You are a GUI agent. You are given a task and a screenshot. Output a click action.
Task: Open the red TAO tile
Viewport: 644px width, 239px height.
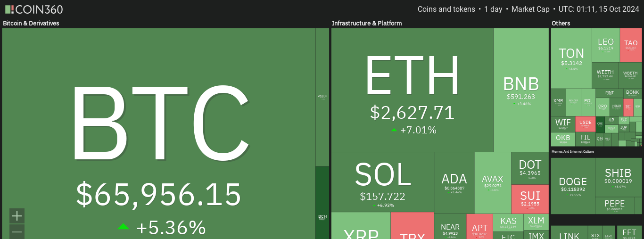pyautogui.click(x=631, y=45)
